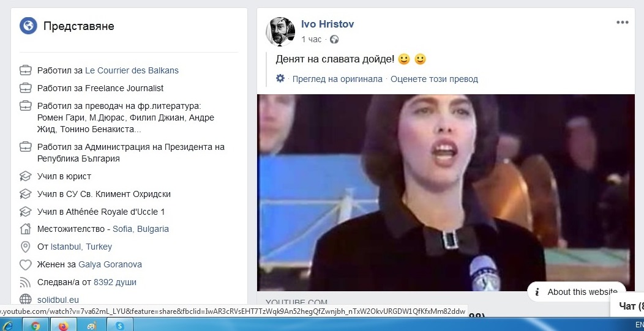
Task: Click the About this website info icon
Action: pos(537,292)
